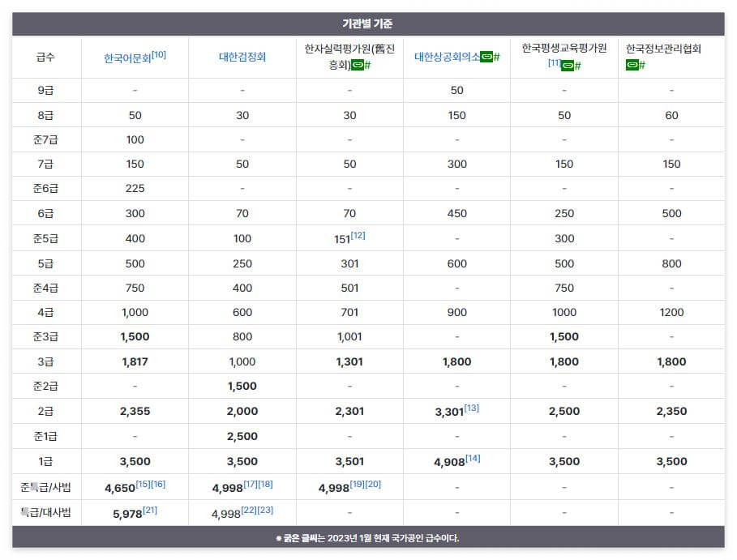
Task: Click the green link icon after 한국평생교육평가원 footnote [11]
Action: [x=568, y=66]
